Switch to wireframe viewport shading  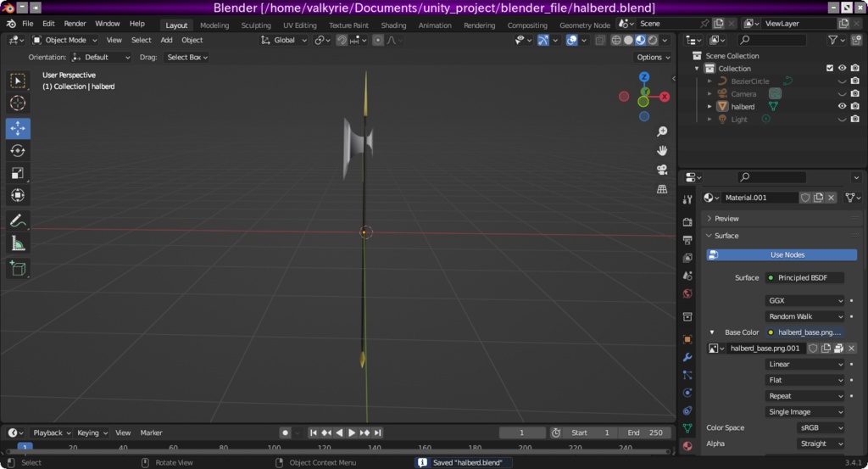(x=615, y=40)
